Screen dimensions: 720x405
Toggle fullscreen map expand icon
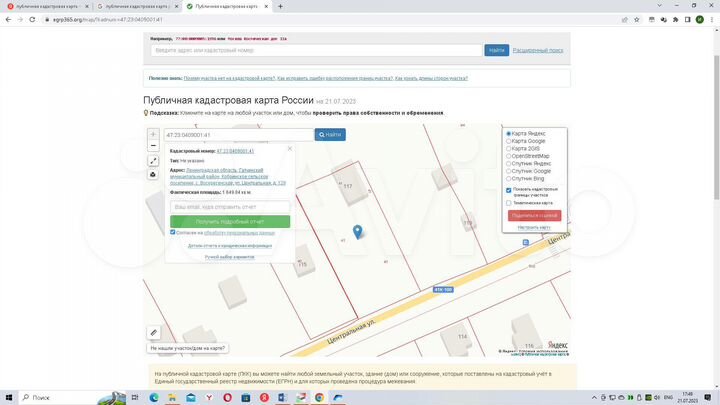(x=153, y=161)
